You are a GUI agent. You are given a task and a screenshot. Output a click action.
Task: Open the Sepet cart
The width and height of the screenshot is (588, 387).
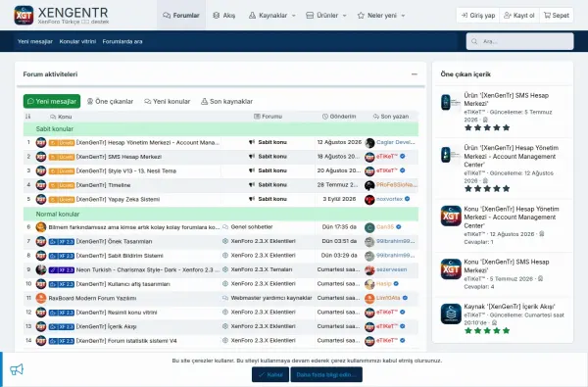coord(556,16)
